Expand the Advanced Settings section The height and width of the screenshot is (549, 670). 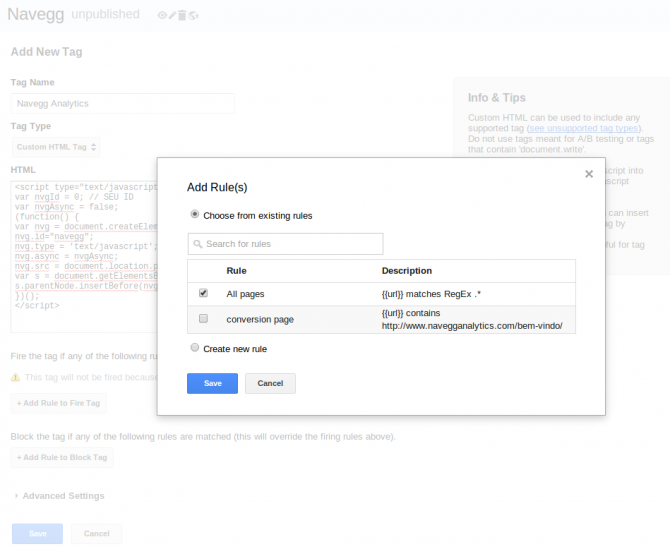(59, 496)
